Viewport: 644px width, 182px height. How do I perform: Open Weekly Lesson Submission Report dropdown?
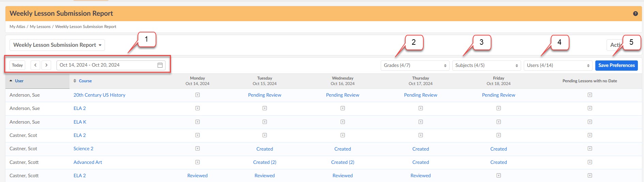(57, 45)
